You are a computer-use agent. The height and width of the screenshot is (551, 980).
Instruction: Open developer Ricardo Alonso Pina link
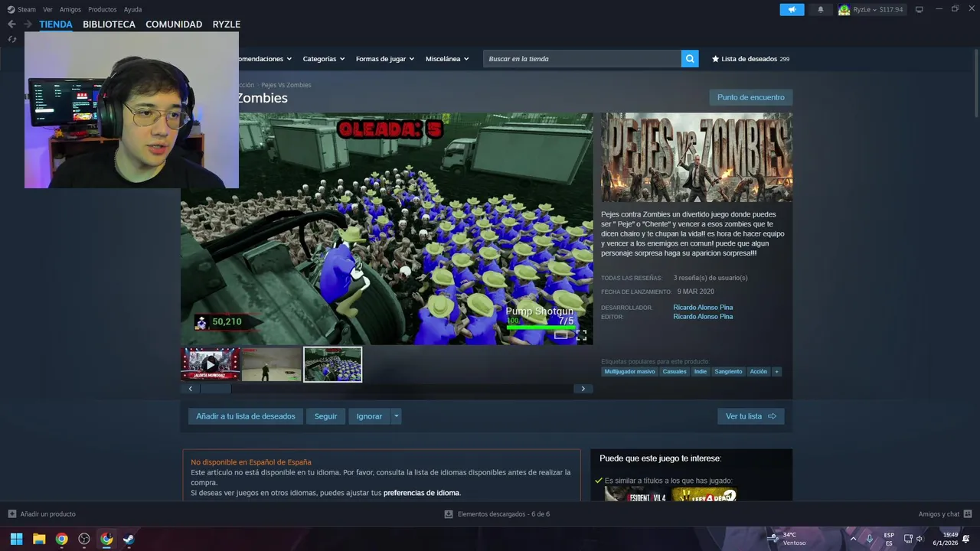click(x=703, y=308)
